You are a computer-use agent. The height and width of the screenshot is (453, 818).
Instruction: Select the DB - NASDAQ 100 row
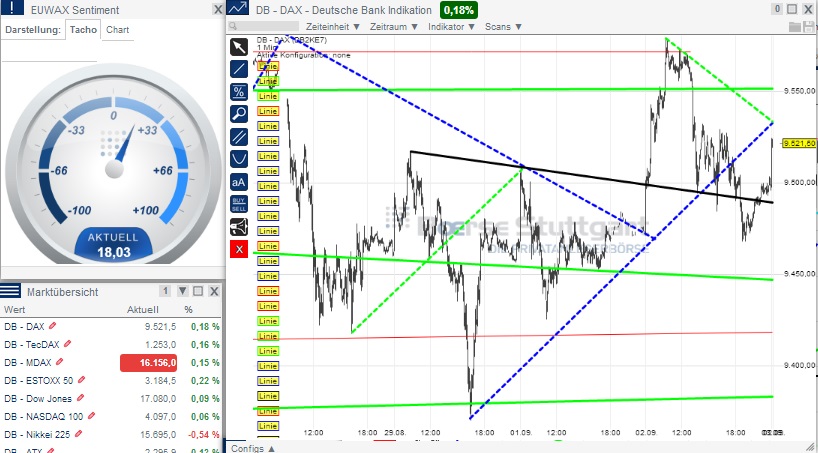(x=111, y=416)
